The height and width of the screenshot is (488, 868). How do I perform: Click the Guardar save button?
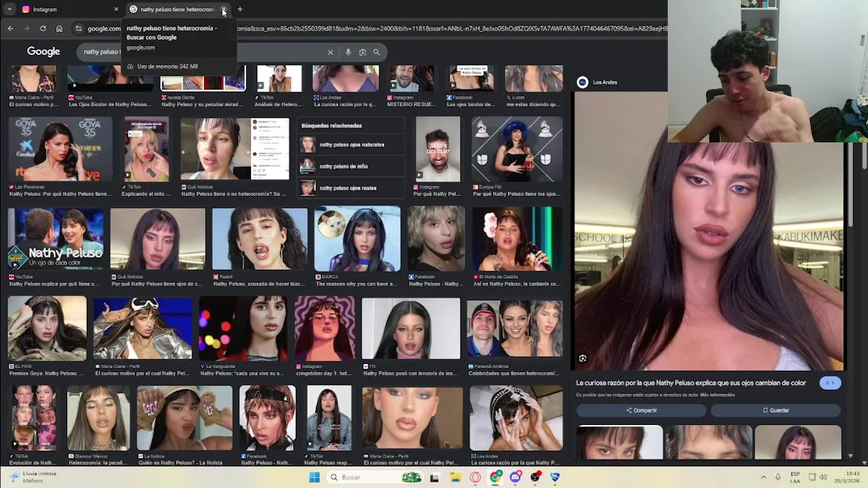pos(776,410)
